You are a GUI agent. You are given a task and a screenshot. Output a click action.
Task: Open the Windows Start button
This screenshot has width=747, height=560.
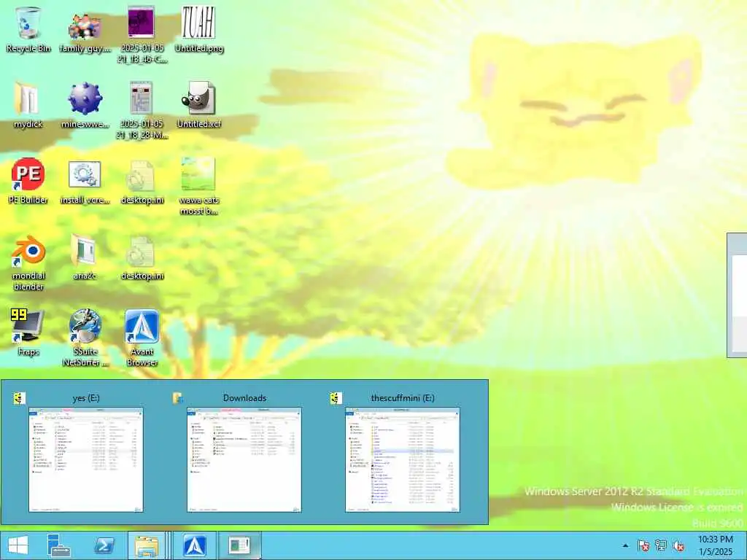pyautogui.click(x=18, y=545)
